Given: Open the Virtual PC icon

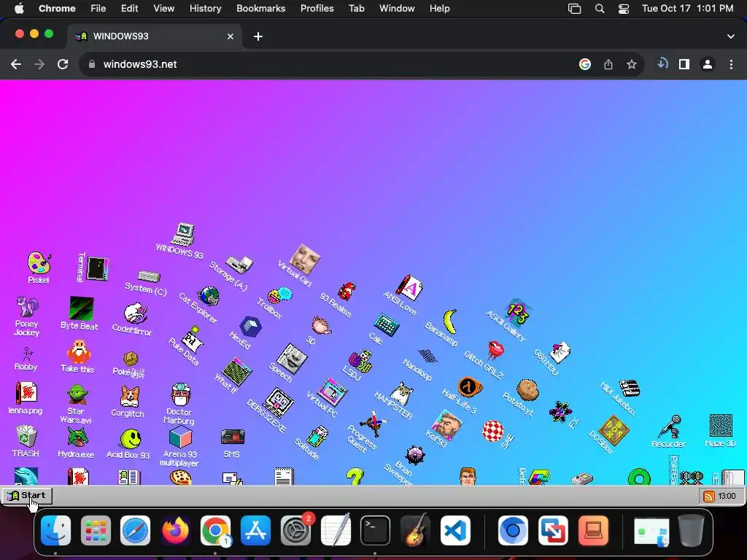Looking at the screenshot, I should click(x=332, y=392).
